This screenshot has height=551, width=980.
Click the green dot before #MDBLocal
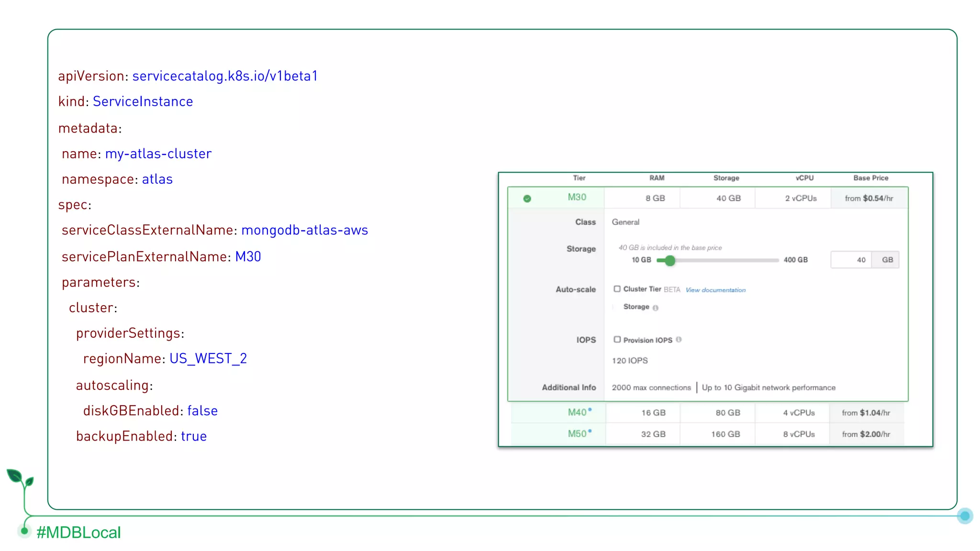pyautogui.click(x=24, y=530)
